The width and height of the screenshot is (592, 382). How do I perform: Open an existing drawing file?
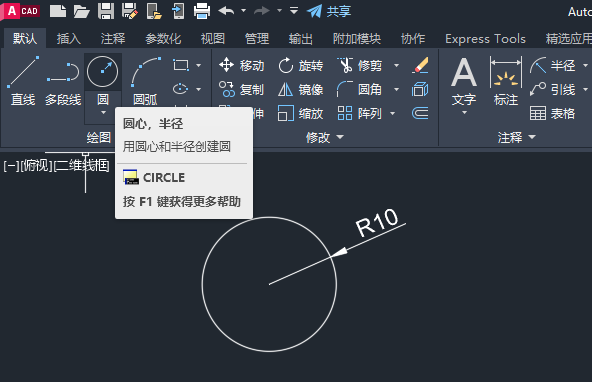click(x=82, y=11)
